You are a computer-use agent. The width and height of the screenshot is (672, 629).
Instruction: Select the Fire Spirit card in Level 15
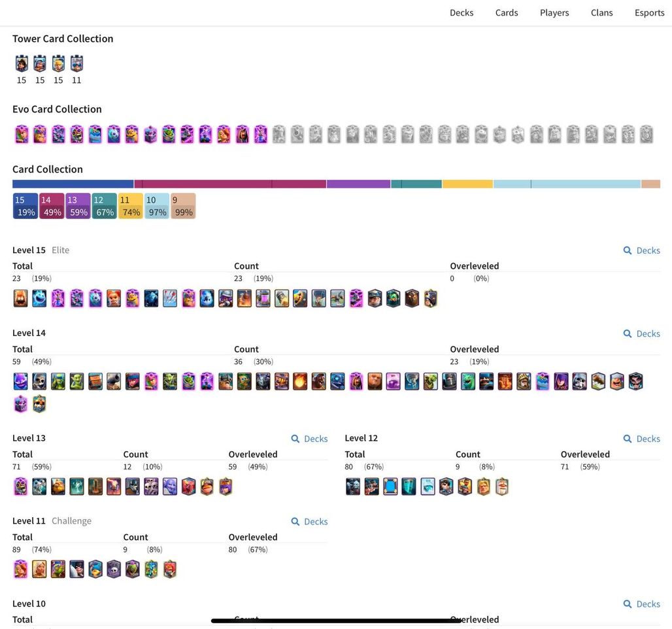20,298
